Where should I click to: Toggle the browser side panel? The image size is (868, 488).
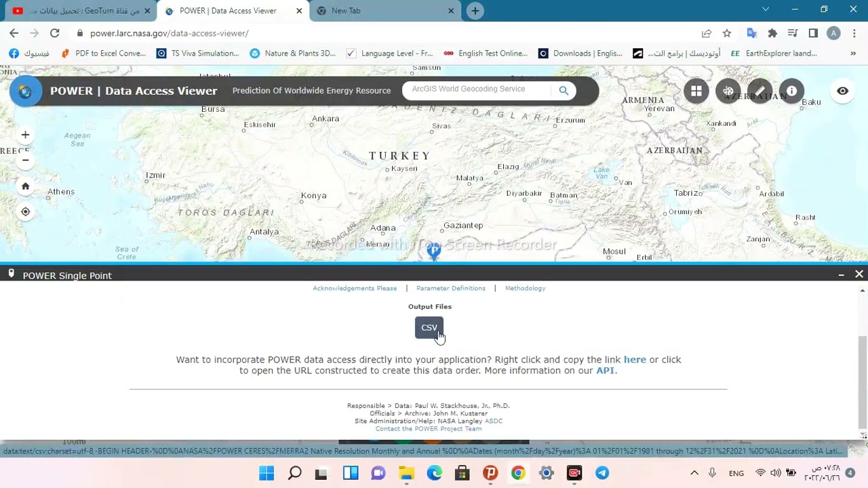813,33
